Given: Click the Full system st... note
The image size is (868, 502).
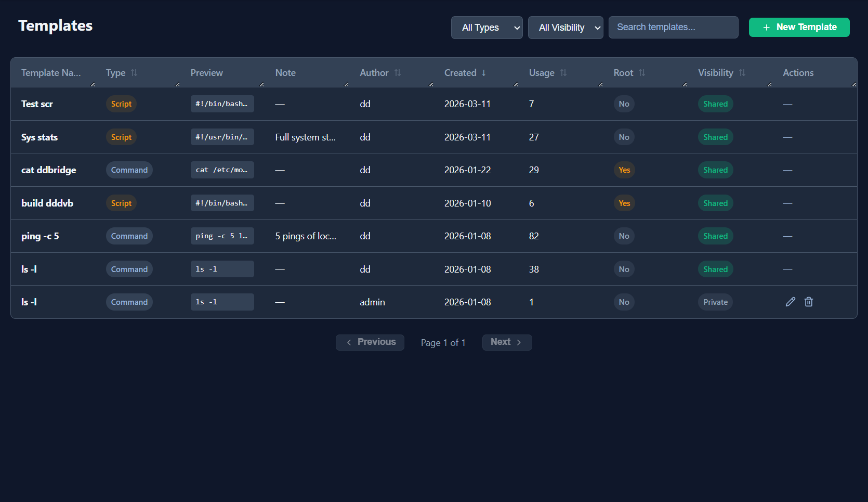Looking at the screenshot, I should (x=306, y=137).
